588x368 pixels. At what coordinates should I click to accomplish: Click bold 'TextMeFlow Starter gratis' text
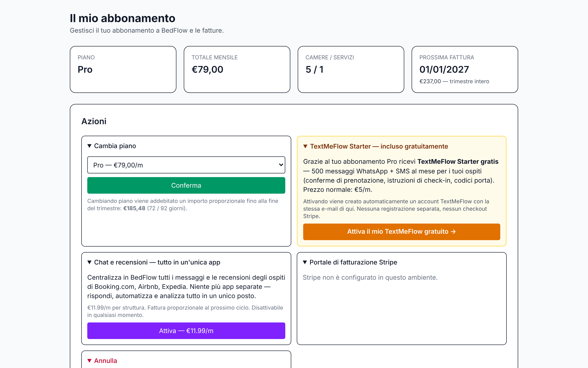coord(458,162)
